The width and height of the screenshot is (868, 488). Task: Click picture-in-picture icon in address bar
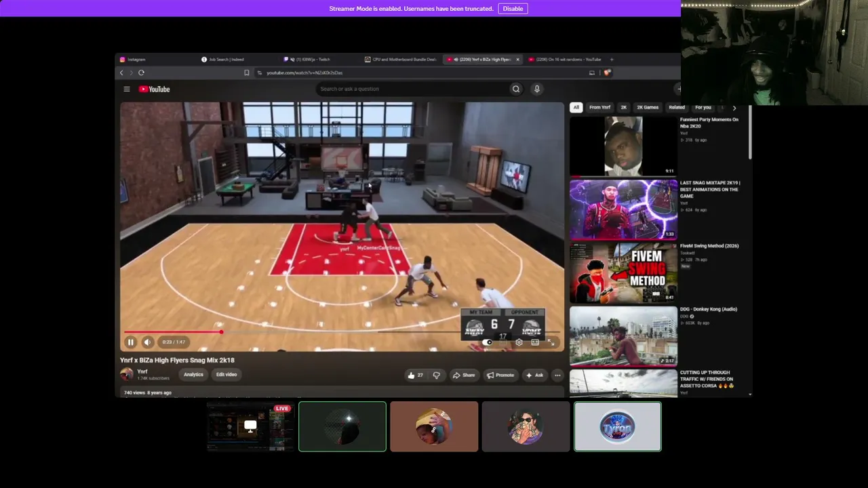[592, 73]
